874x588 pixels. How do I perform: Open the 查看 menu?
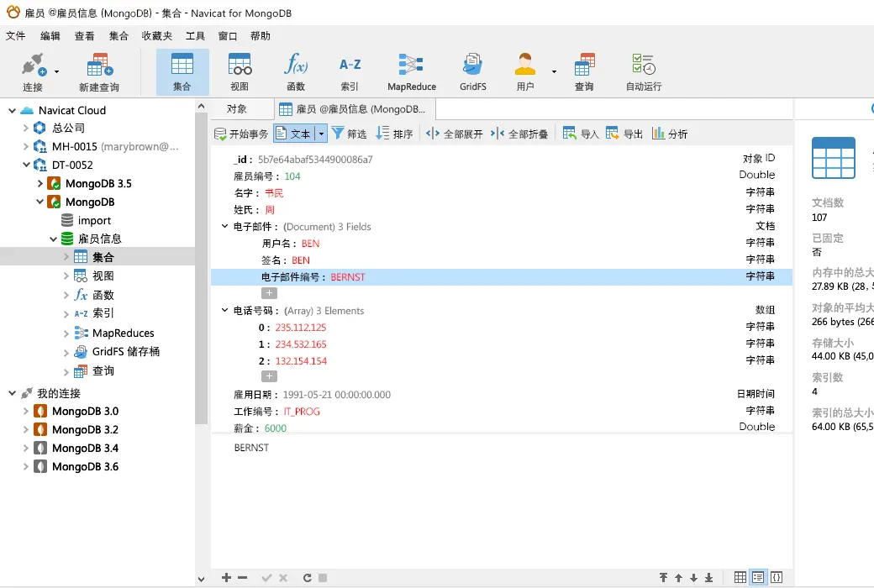85,35
